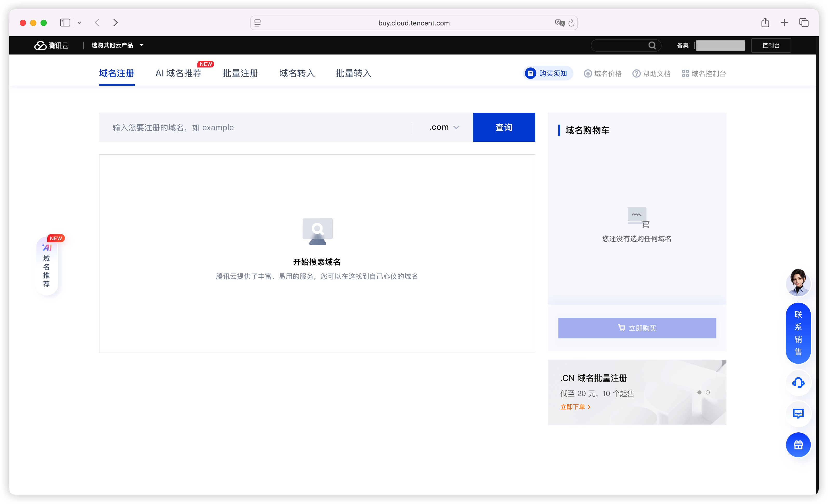Switch to the AI 域名推荐 tab
This screenshot has width=828, height=504.
[x=178, y=73]
